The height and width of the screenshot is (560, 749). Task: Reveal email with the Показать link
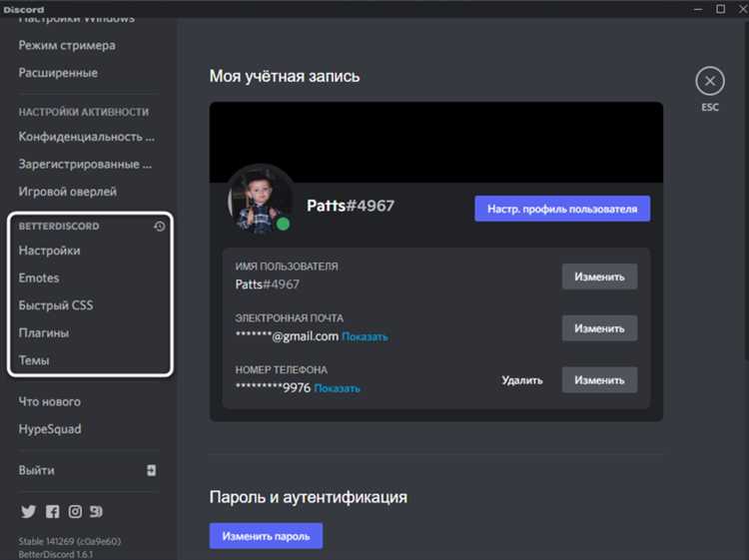click(365, 337)
